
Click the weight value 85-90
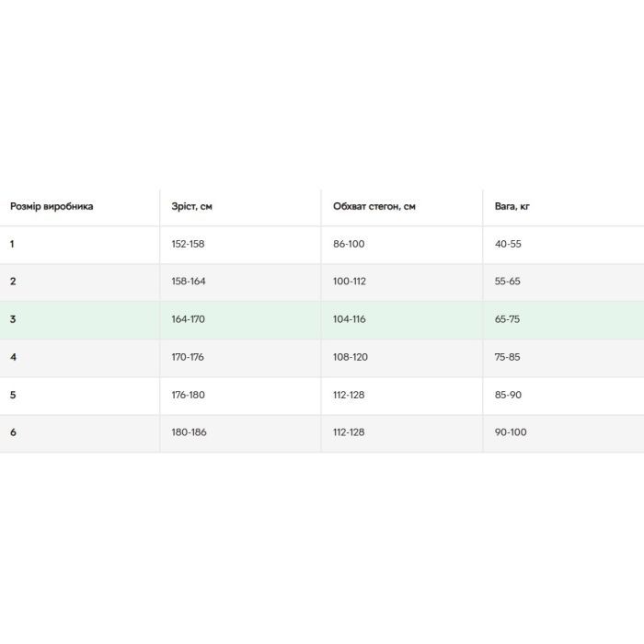[509, 395]
